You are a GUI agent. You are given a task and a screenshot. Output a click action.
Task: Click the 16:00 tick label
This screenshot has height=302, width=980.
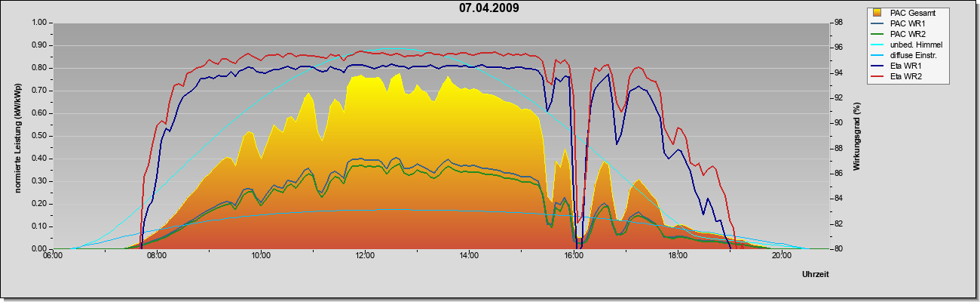573,255
